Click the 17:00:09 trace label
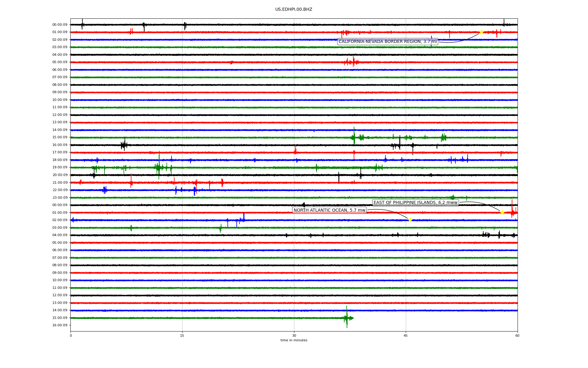This screenshot has width=588, height=368. [60, 152]
